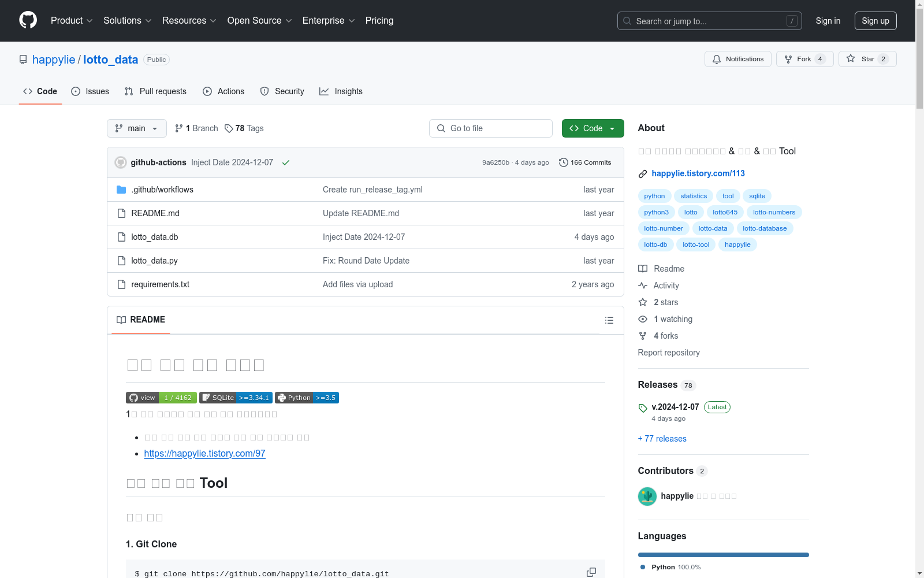Click the statistics topic tag
Image resolution: width=924 pixels, height=578 pixels.
[x=694, y=196]
